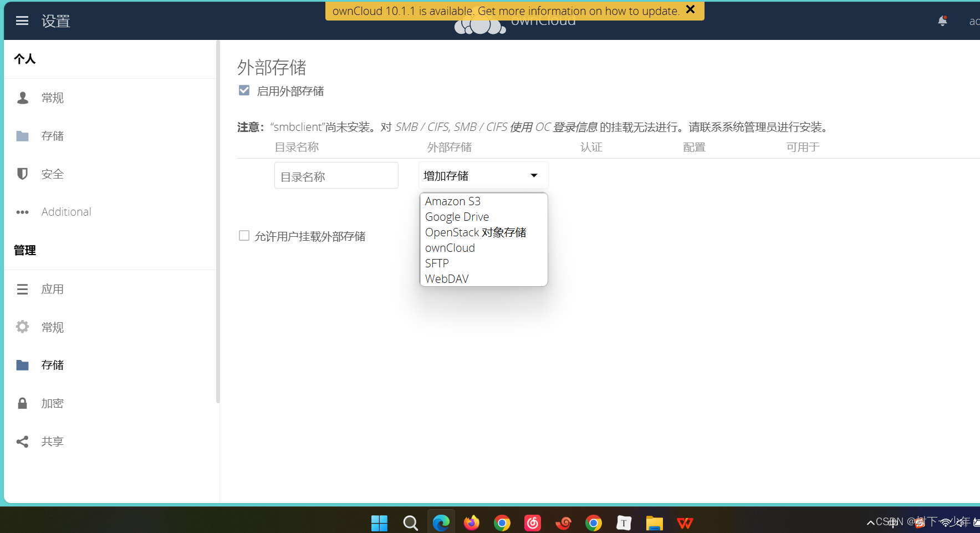
Task: Open the 增加存储 dropdown
Action: pos(483,175)
